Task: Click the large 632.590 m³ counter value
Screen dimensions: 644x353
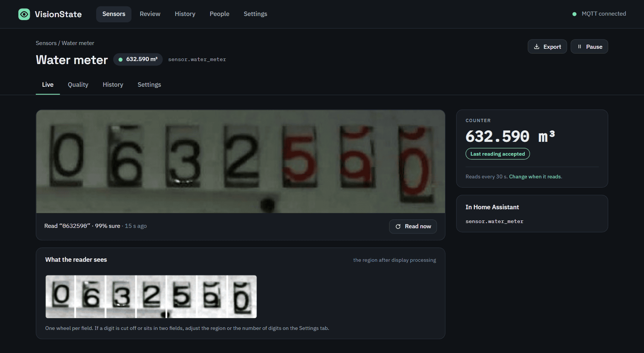Action: tap(510, 137)
